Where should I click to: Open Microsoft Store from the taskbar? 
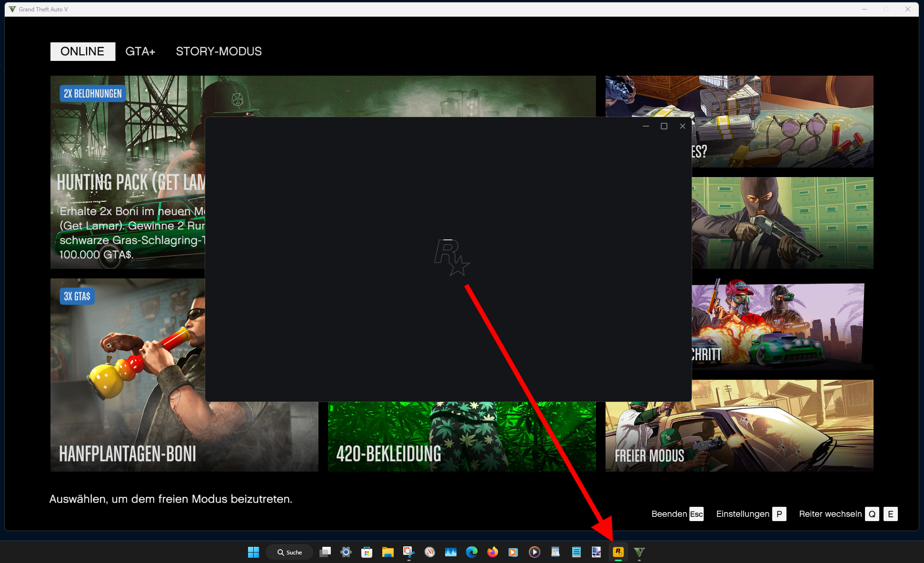367,552
